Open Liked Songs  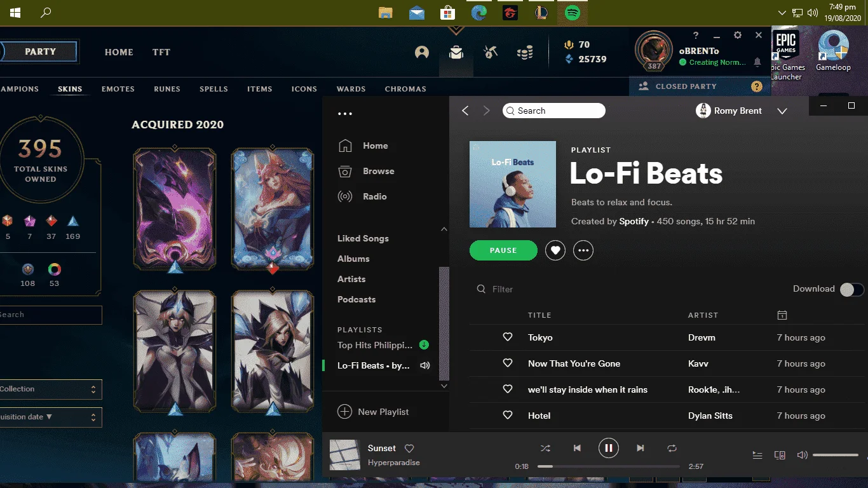[363, 238]
